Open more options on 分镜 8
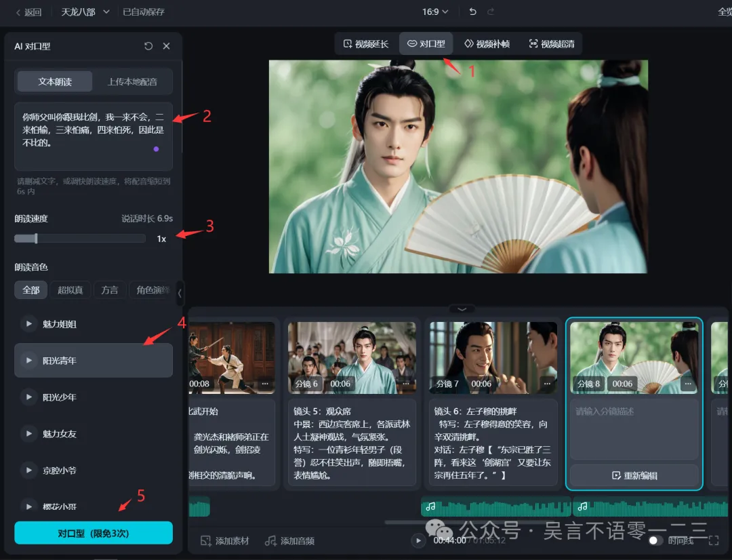The image size is (732, 560). pos(688,384)
